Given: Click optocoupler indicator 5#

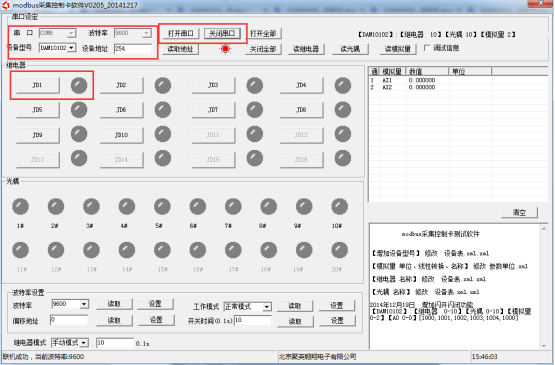Looking at the screenshot, I should [162, 206].
